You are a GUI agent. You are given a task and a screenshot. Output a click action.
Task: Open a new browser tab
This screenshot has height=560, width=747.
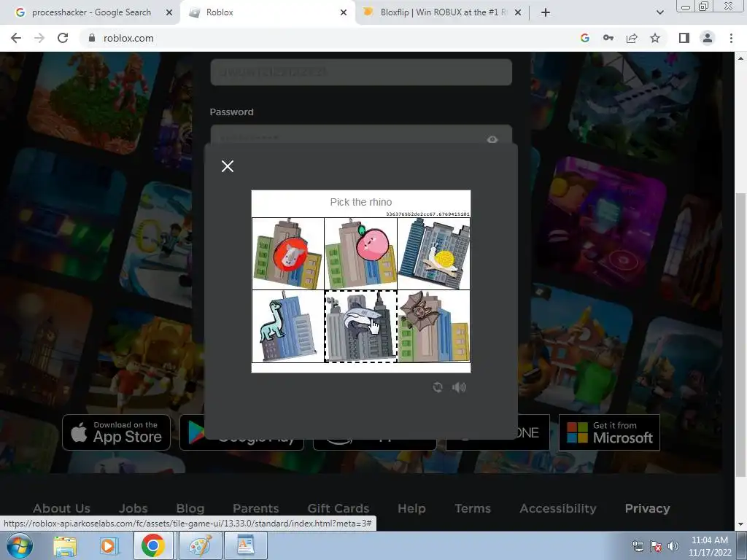(546, 12)
